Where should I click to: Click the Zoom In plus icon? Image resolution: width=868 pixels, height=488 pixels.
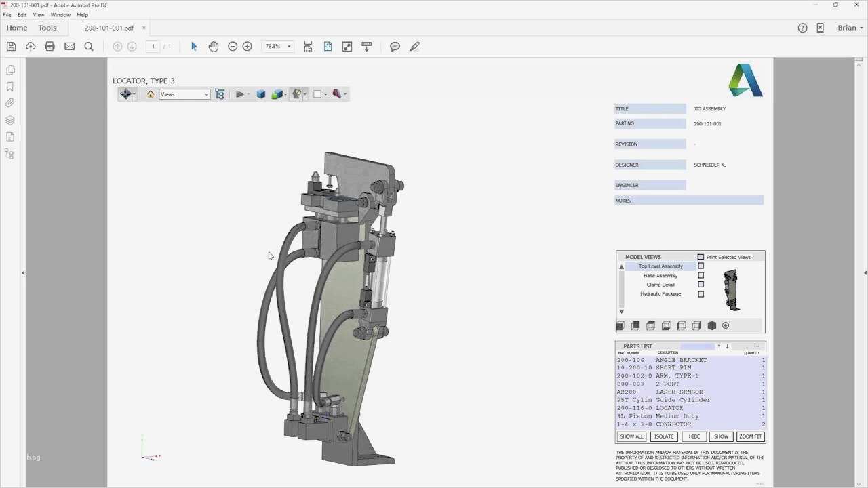248,47
